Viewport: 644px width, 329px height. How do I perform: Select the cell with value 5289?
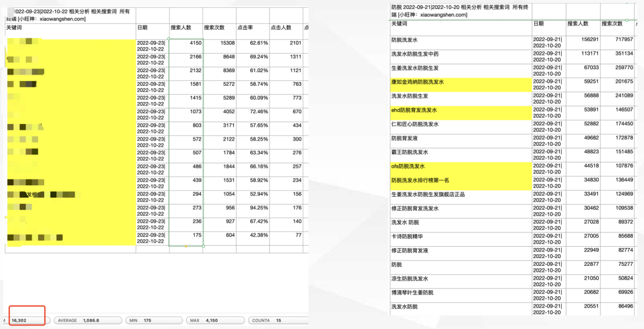point(219,101)
